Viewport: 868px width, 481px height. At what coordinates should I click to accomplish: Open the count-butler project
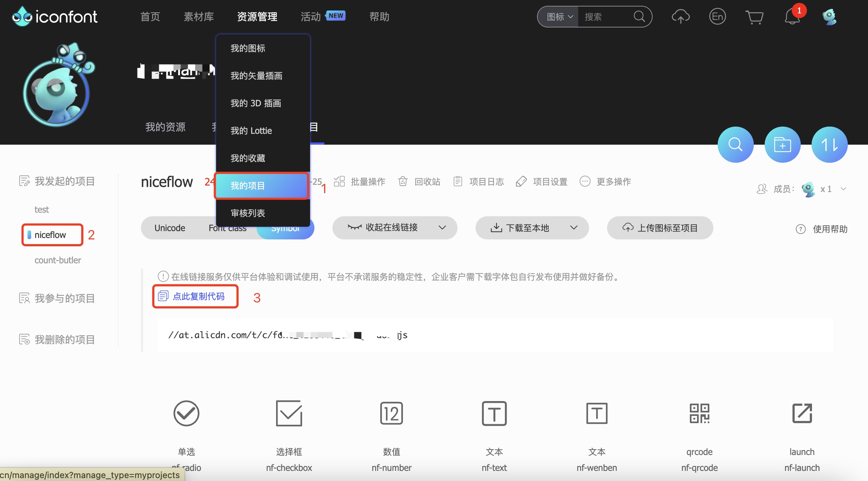(x=58, y=260)
